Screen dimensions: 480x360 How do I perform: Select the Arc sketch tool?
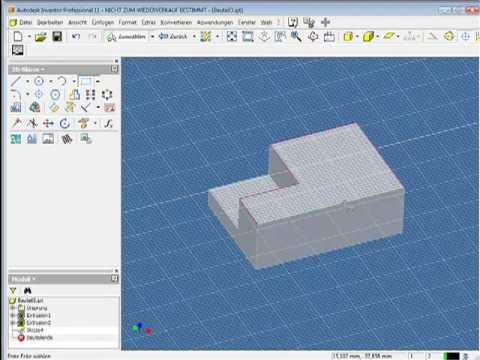[62, 81]
